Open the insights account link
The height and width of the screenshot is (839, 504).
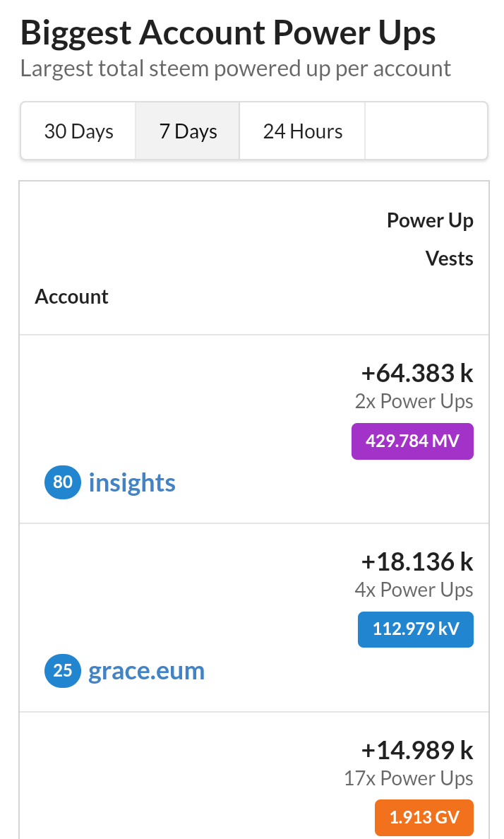(x=132, y=482)
